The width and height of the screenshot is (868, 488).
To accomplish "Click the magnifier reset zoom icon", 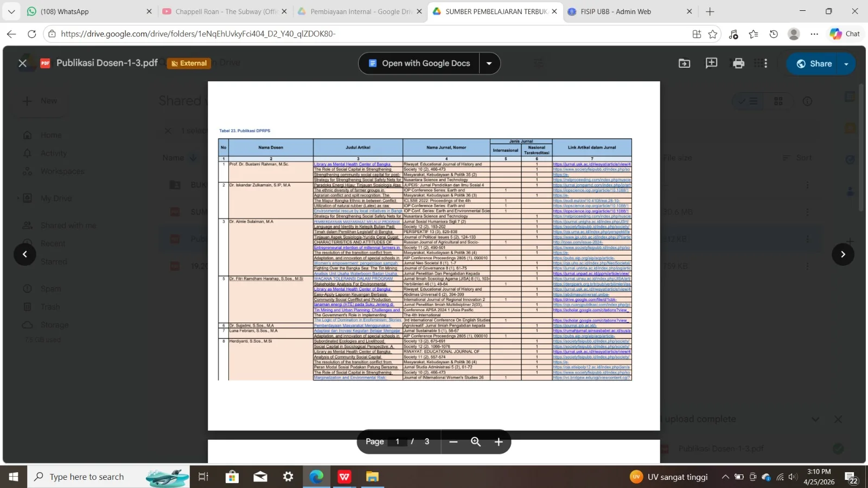I will [x=476, y=442].
